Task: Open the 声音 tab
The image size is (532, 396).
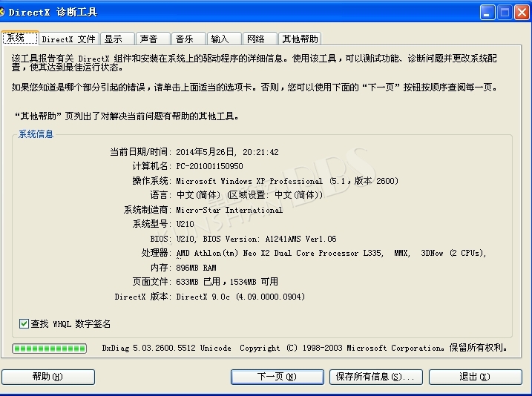Action: pos(153,39)
